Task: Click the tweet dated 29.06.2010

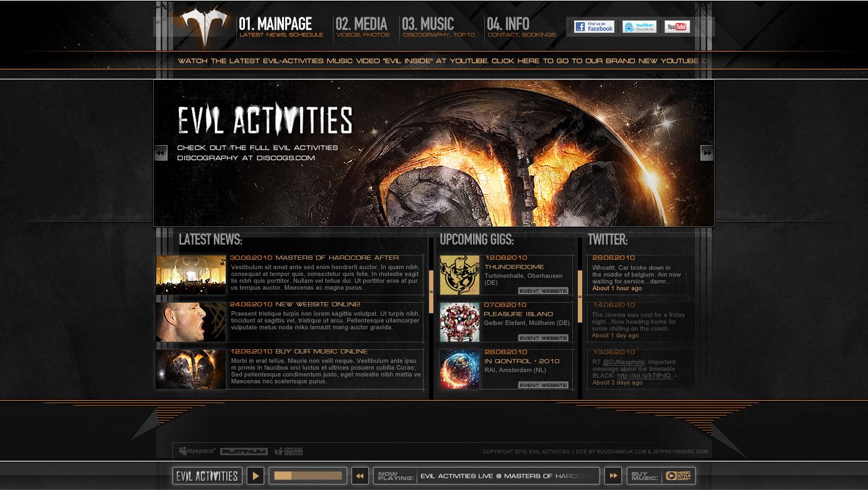Action: 640,274
